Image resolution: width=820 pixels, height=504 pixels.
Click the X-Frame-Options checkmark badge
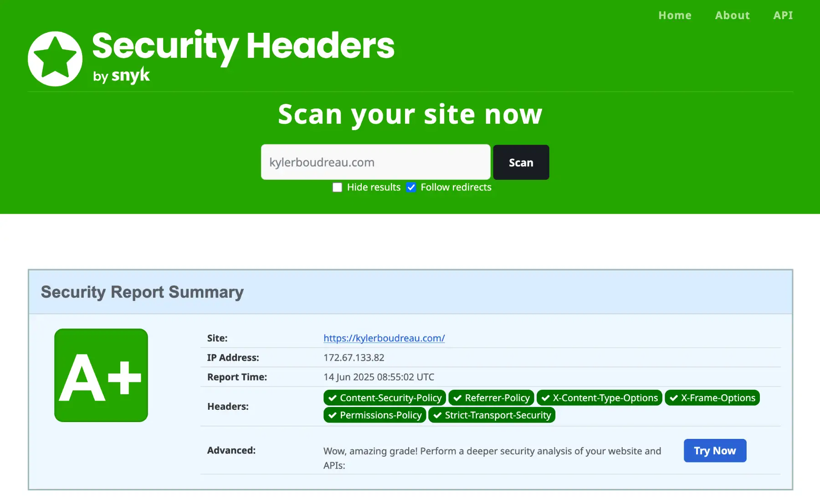[712, 398]
